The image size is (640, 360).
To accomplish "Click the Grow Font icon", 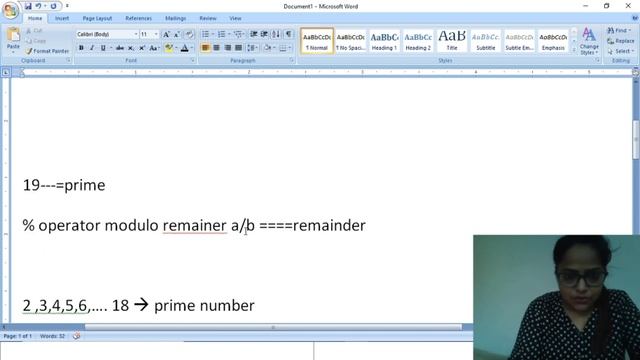I will pyautogui.click(x=166, y=35).
